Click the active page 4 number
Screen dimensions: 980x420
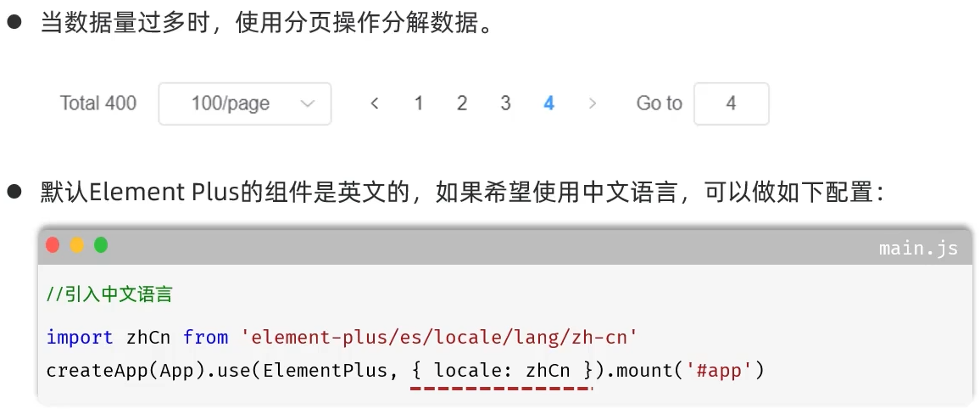548,104
